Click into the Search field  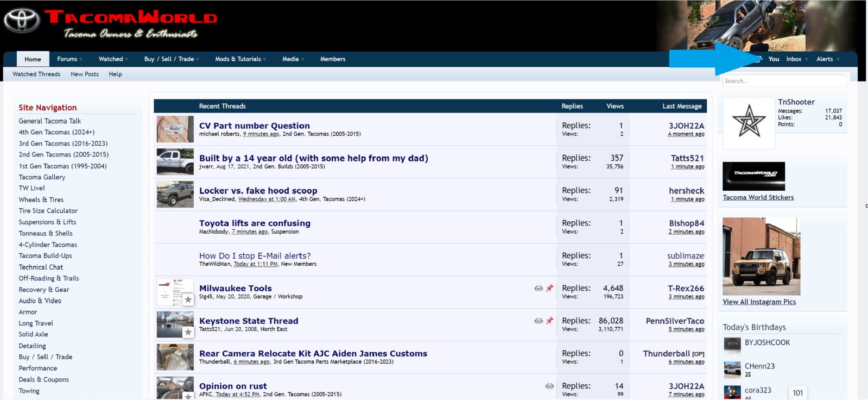[x=784, y=80]
